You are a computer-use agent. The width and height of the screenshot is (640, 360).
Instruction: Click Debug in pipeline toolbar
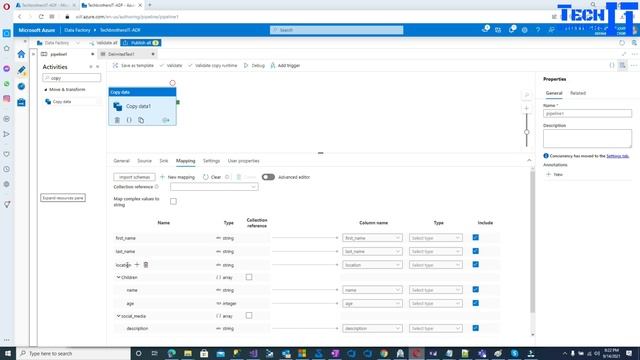point(254,65)
